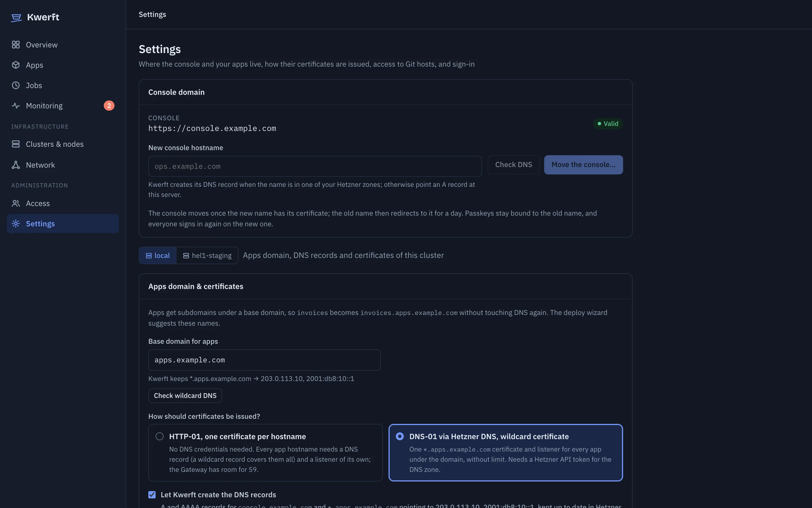The height and width of the screenshot is (508, 812).
Task: Click the Apps domain & certificates heading
Action: 196,286
